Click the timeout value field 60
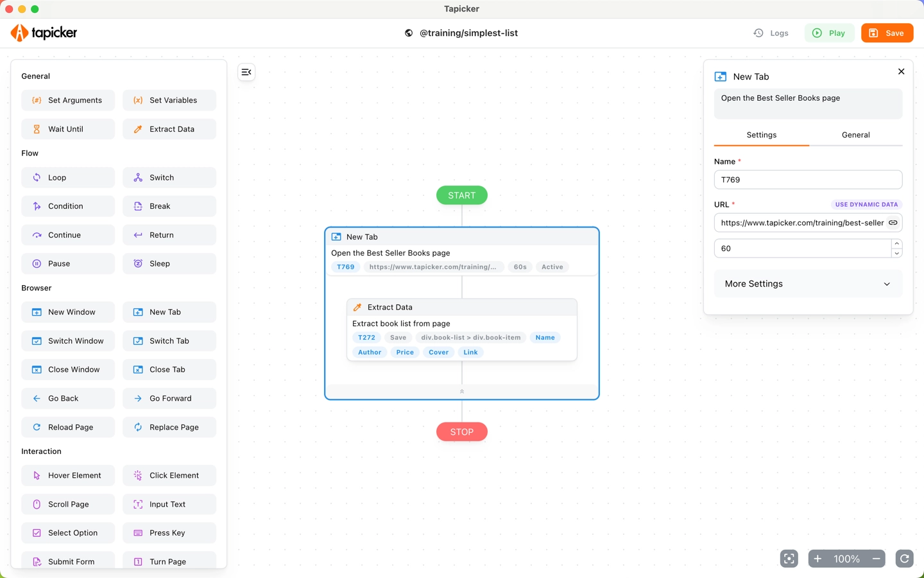Viewport: 924px width, 578px height. (x=802, y=249)
